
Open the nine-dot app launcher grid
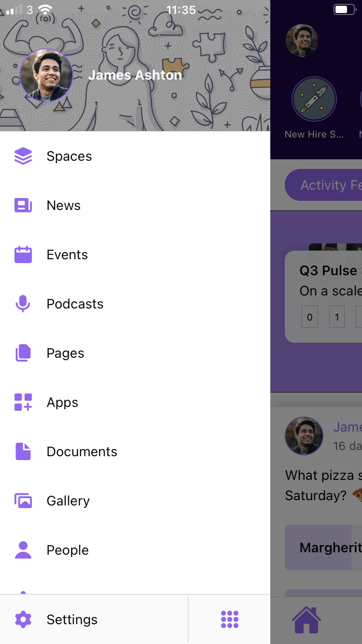(x=230, y=619)
